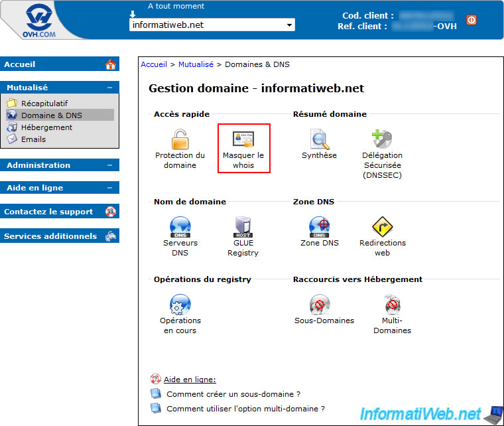Click the icon beside Hébergement

pyautogui.click(x=12, y=127)
